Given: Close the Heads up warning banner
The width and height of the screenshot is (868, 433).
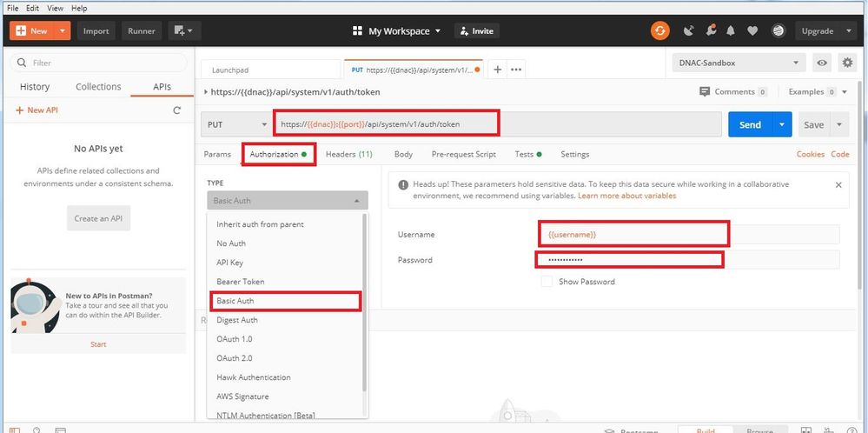Looking at the screenshot, I should [838, 185].
